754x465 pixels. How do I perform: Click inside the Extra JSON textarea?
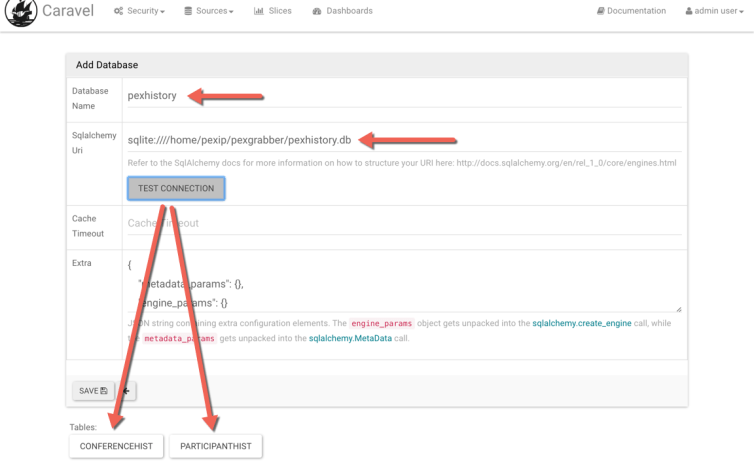tap(404, 284)
